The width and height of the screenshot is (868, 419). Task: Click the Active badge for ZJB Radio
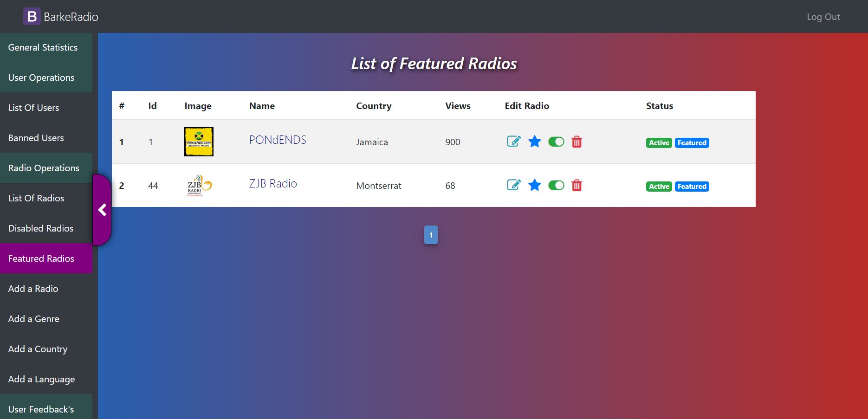tap(659, 187)
